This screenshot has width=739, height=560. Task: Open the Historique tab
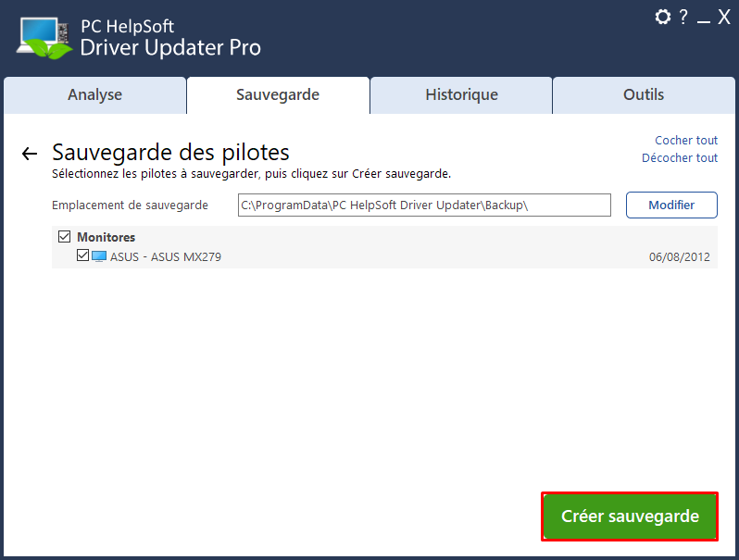coord(461,95)
